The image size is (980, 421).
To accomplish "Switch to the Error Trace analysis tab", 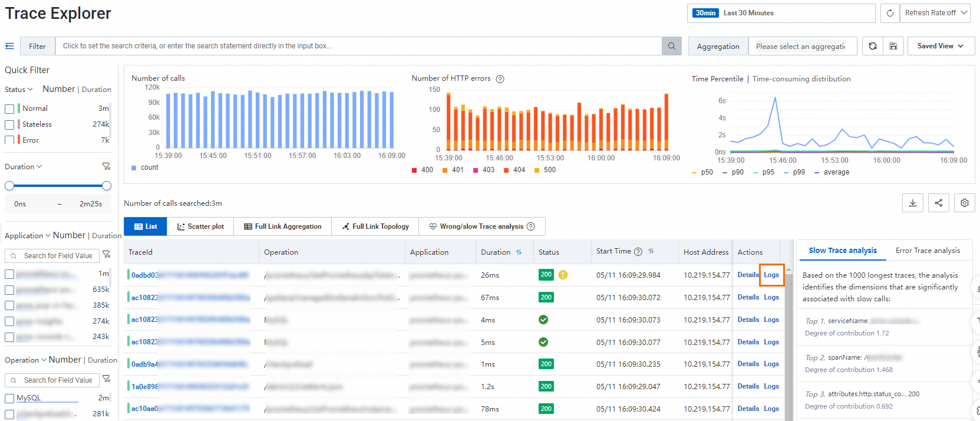I will [928, 251].
